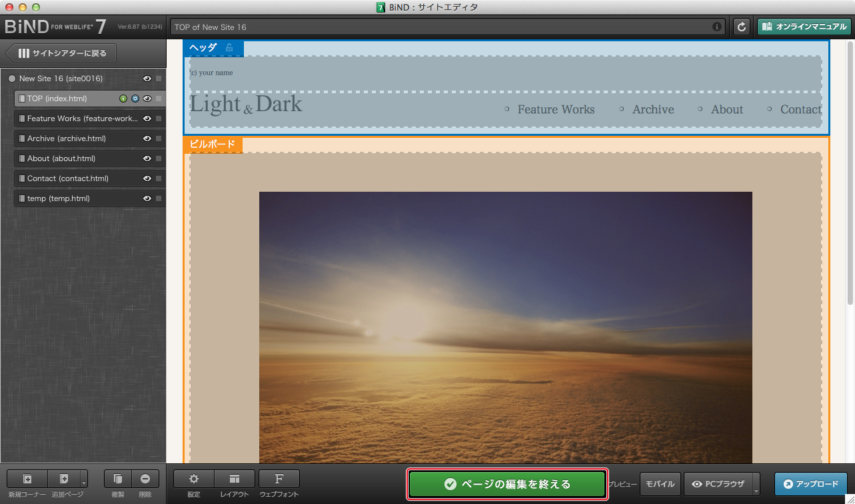This screenshot has width=855, height=504.
Task: Select temp (temp.html) page
Action: (x=90, y=198)
